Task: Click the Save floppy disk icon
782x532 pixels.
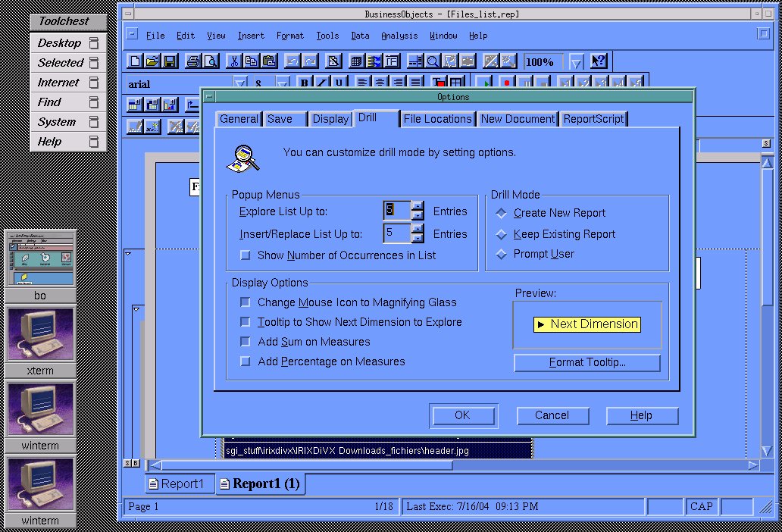Action: (170, 61)
